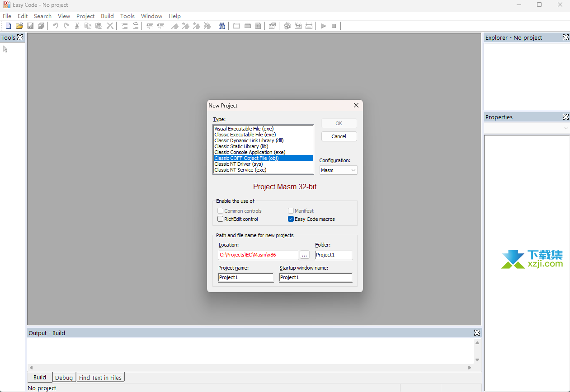570x392 pixels.
Task: Click the Output panel scroll up arrow
Action: pyautogui.click(x=477, y=343)
